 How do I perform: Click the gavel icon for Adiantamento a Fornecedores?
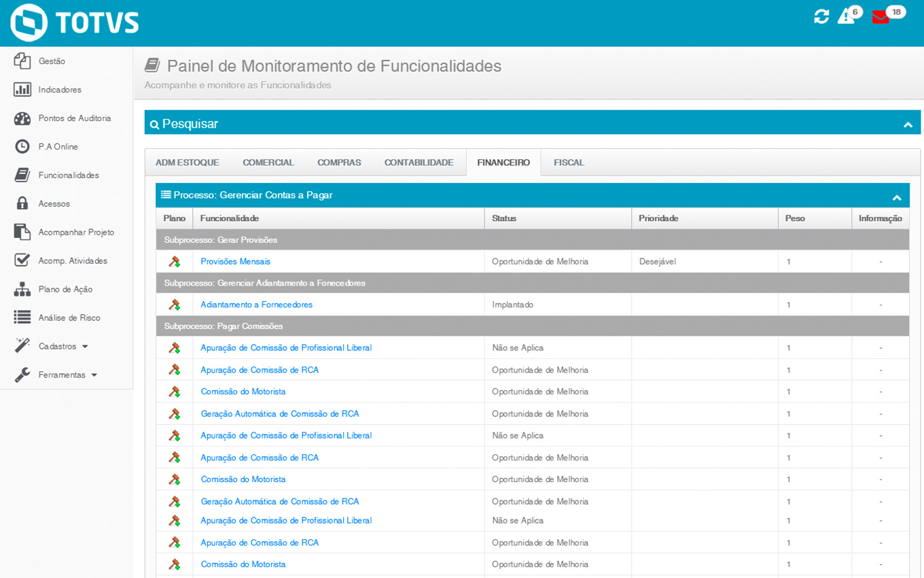pyautogui.click(x=175, y=305)
